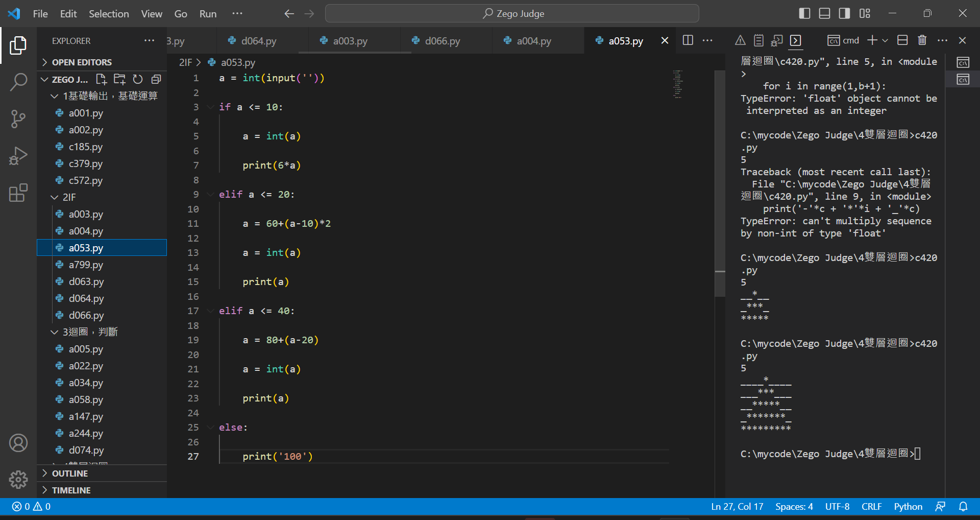This screenshot has width=980, height=520.
Task: Kill the terminal with trash icon
Action: click(922, 40)
